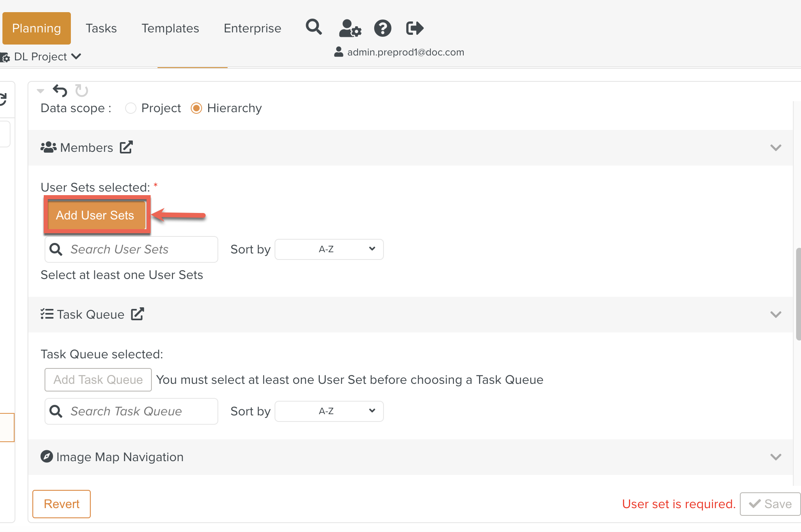
Task: Select the Project data scope radio
Action: tap(131, 108)
